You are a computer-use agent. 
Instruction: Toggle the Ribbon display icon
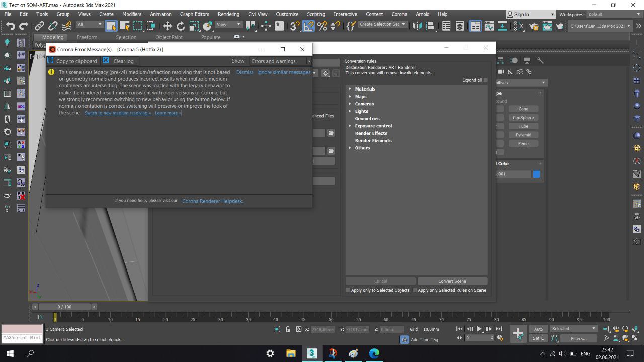click(x=475, y=26)
